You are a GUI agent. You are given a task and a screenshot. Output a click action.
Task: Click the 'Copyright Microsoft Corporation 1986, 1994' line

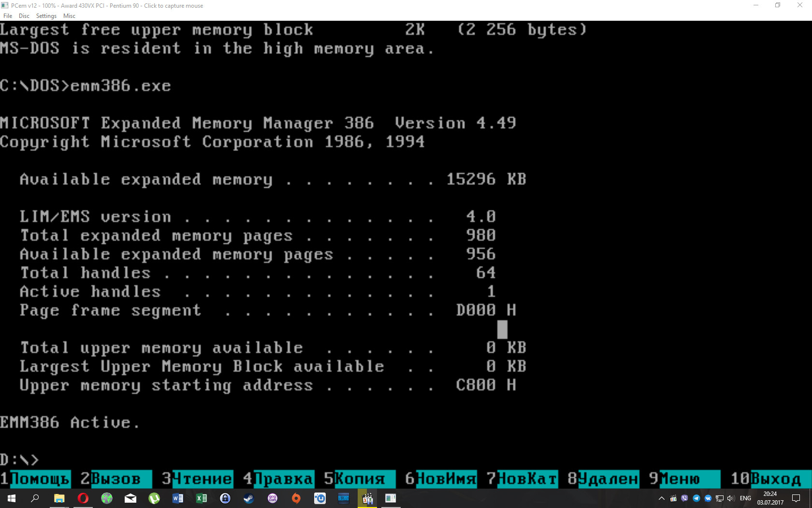212,142
